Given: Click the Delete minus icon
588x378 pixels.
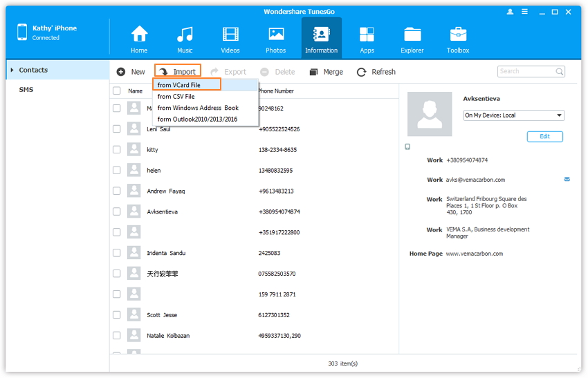Looking at the screenshot, I should 265,72.
